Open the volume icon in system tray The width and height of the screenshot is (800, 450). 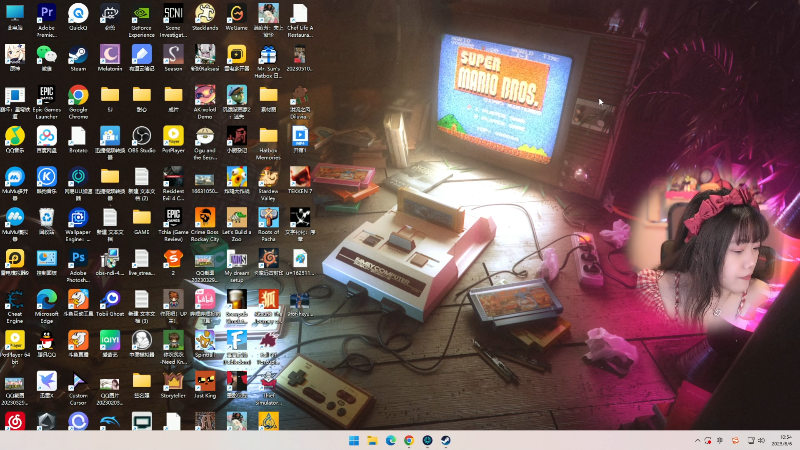point(761,440)
